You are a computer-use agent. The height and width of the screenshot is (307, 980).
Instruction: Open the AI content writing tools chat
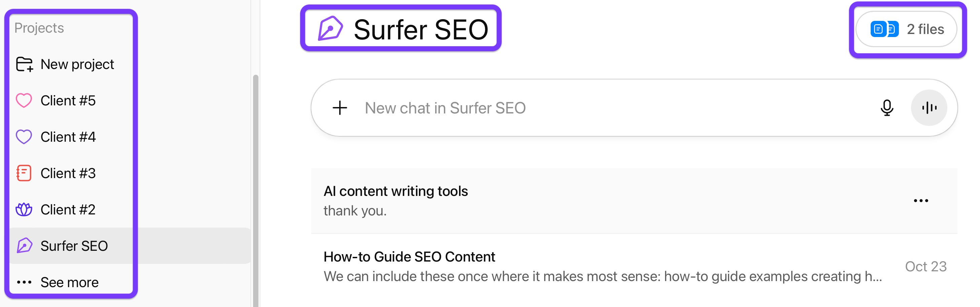click(x=396, y=191)
